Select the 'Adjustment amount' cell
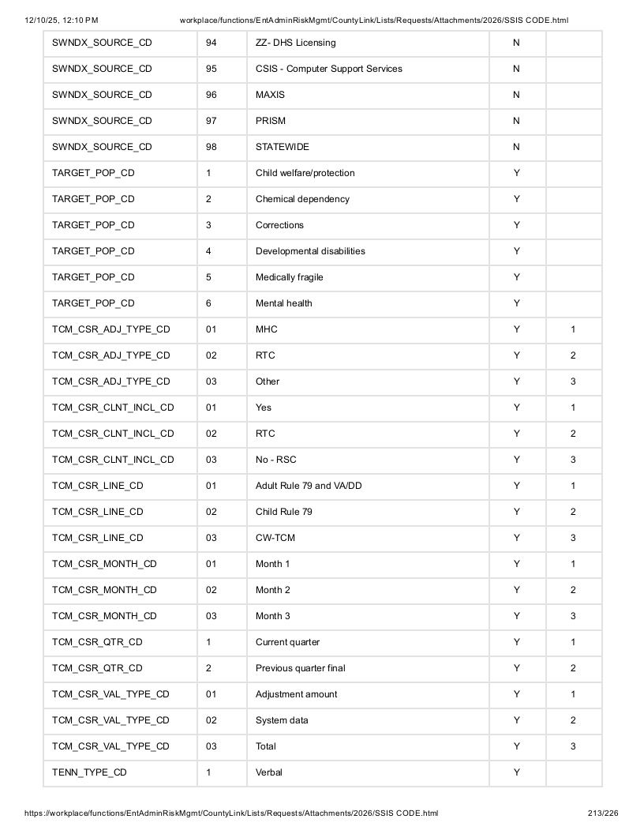This screenshot has width=644, height=834. 368,694
